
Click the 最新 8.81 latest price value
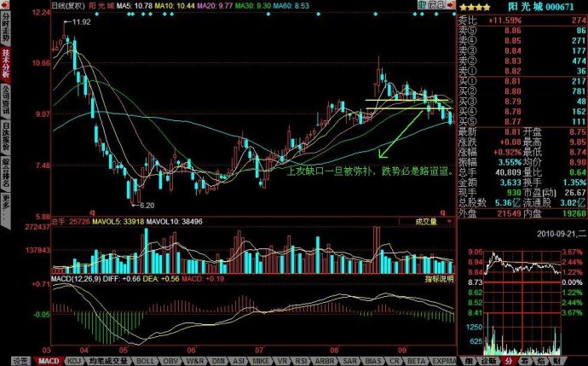pos(513,132)
